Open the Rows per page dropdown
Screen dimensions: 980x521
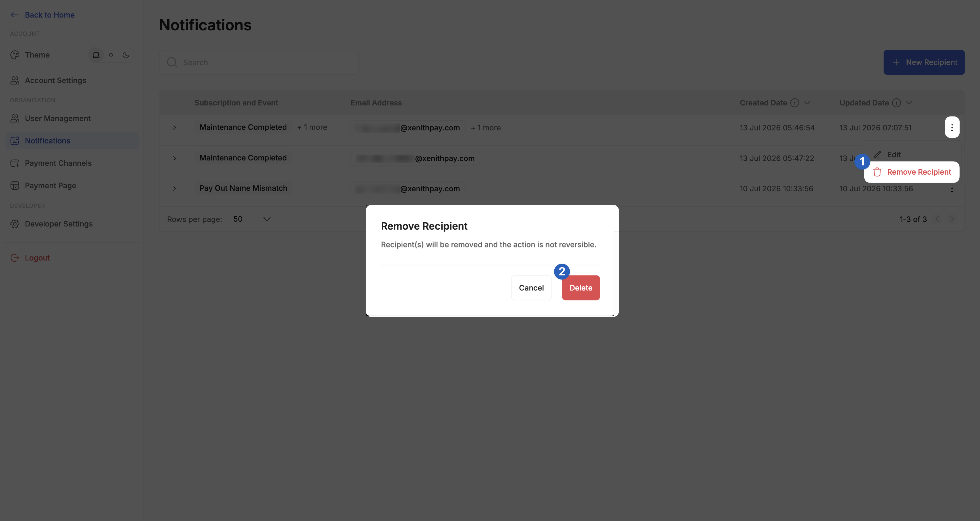pyautogui.click(x=252, y=219)
